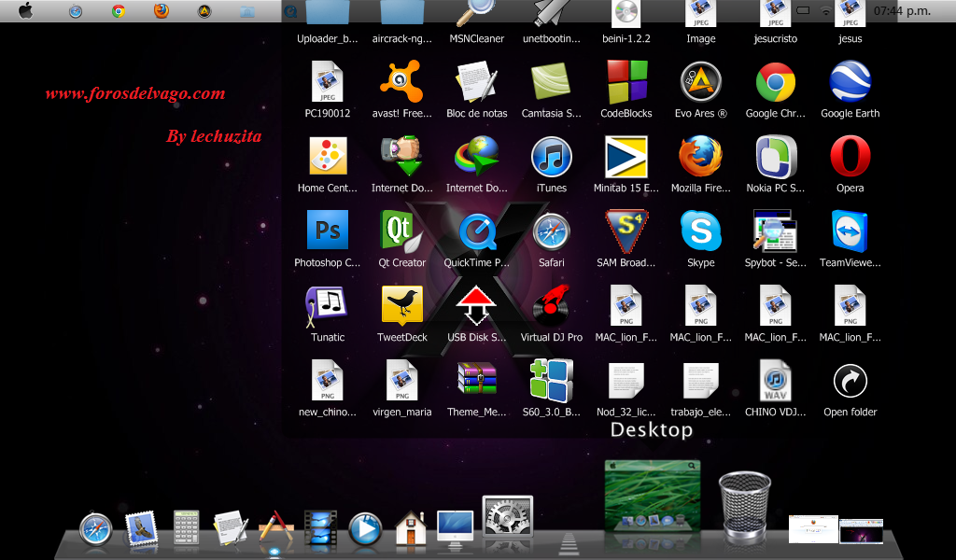
Task: Open Minitab 15 icon
Action: point(626,157)
